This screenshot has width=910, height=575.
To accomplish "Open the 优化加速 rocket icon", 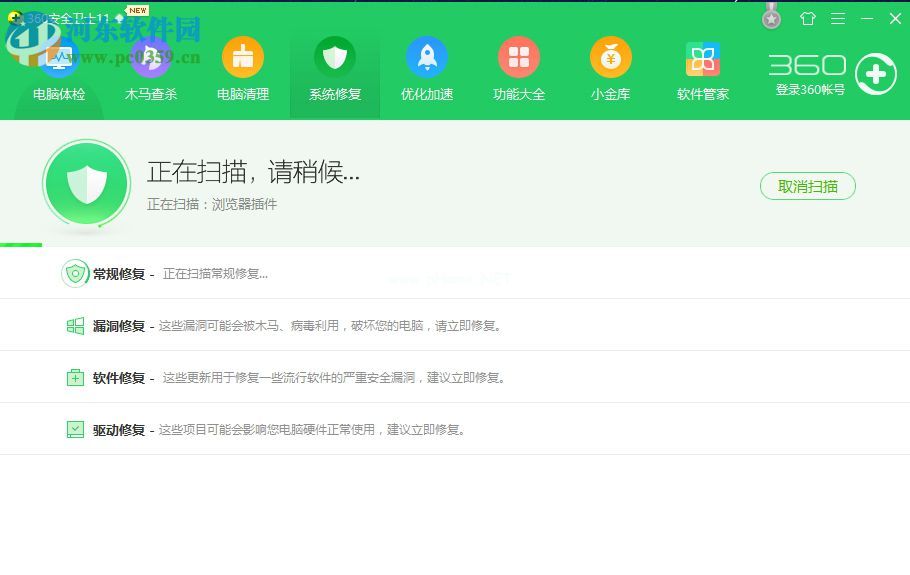I will point(427,57).
